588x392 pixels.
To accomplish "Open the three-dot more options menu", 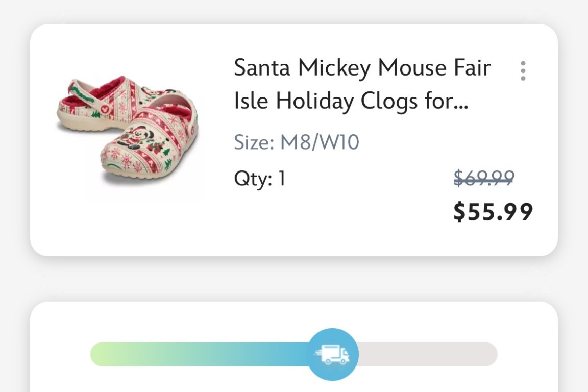I will pos(523,71).
